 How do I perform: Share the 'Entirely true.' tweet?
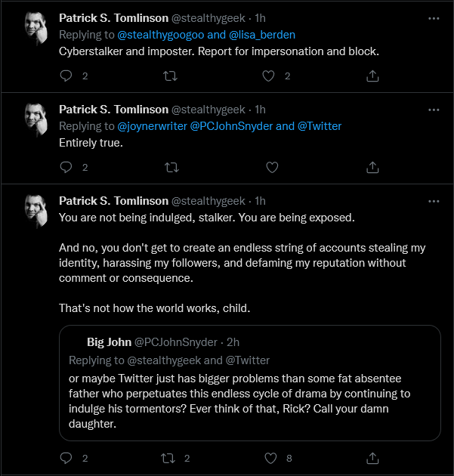coord(372,167)
